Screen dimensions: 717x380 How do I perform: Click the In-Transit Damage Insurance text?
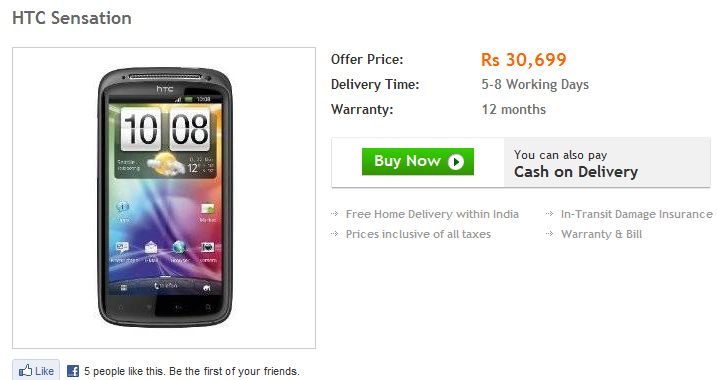point(637,214)
